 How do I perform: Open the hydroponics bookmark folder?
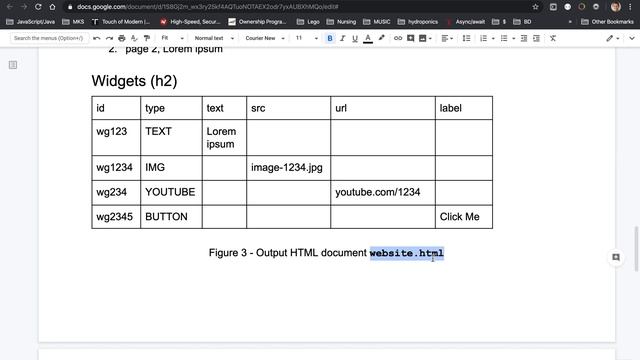[418, 22]
